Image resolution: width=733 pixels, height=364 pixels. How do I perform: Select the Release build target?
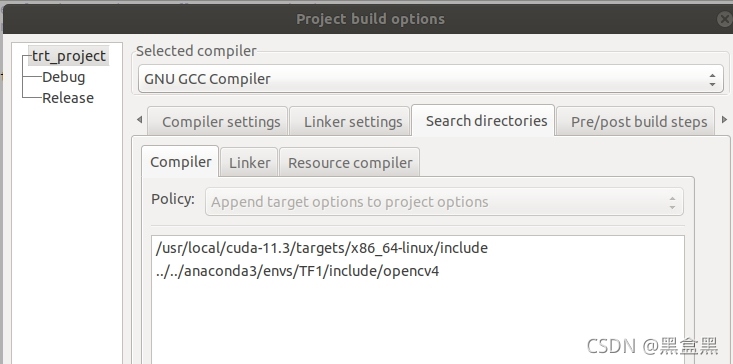tap(68, 98)
